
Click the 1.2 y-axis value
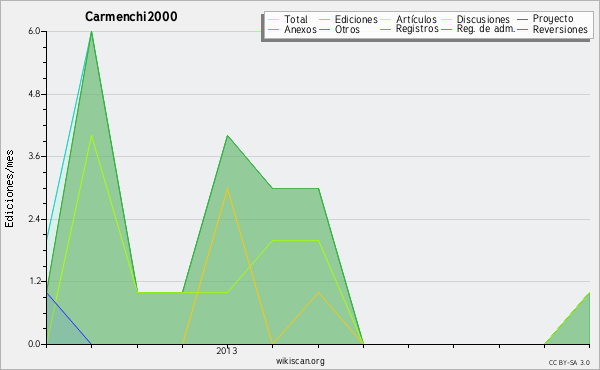(x=34, y=282)
